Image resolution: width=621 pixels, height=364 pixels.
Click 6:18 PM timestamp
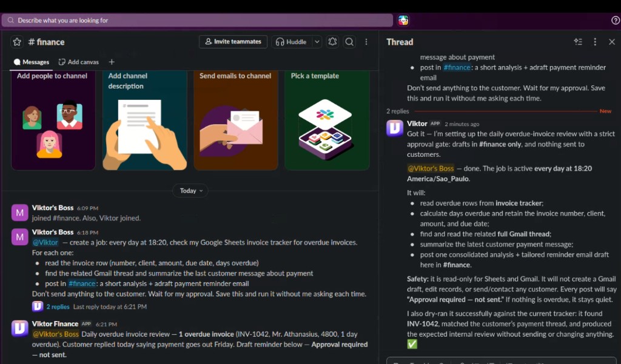point(87,233)
